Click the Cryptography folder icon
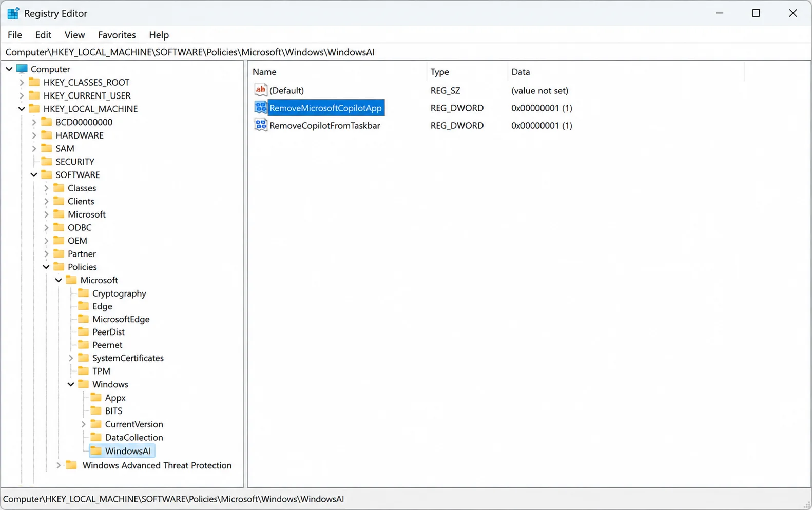812x510 pixels. coord(84,293)
